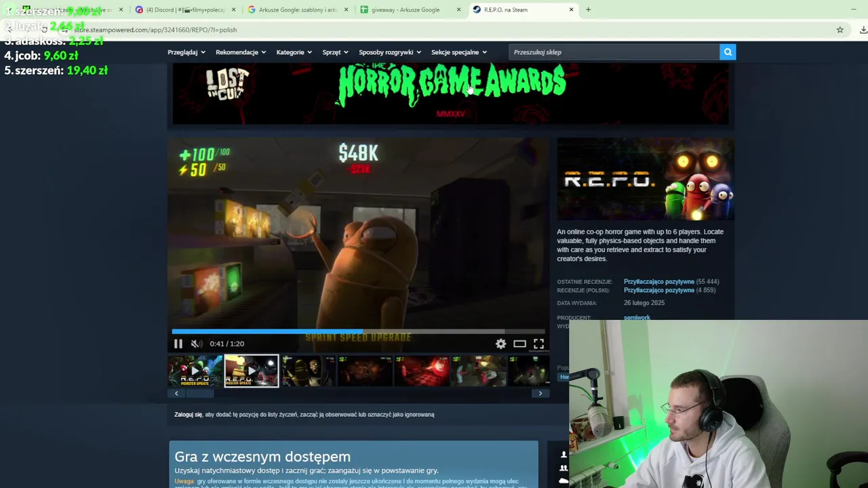Switch to Arkusze Google szablony tab
The height and width of the screenshot is (488, 868).
click(x=297, y=9)
